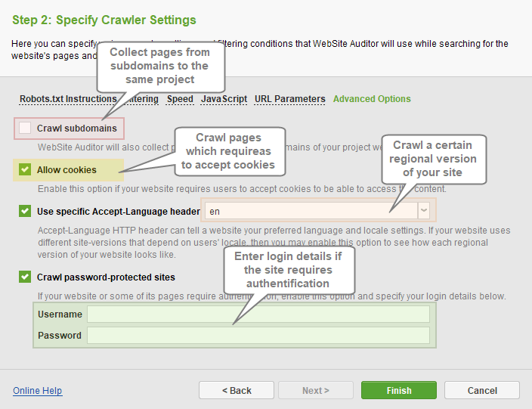Switch to the Speed tab
The height and width of the screenshot is (409, 532).
click(x=180, y=99)
